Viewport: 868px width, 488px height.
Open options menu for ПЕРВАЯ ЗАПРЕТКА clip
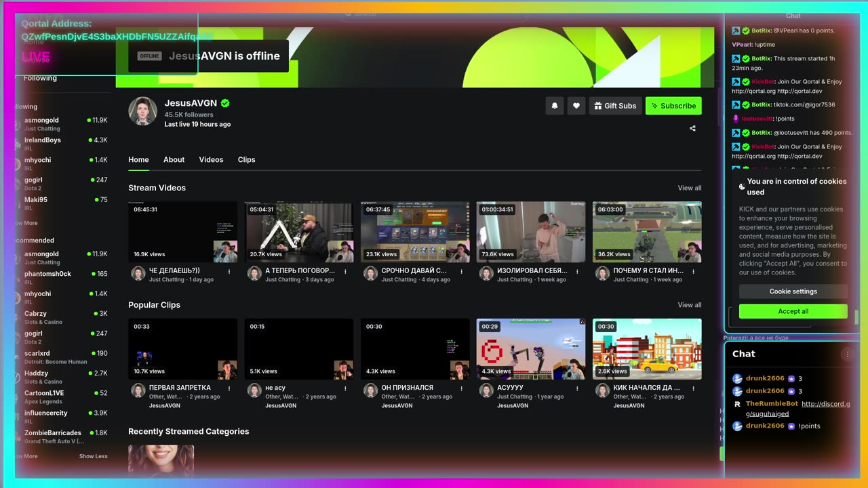(229, 389)
